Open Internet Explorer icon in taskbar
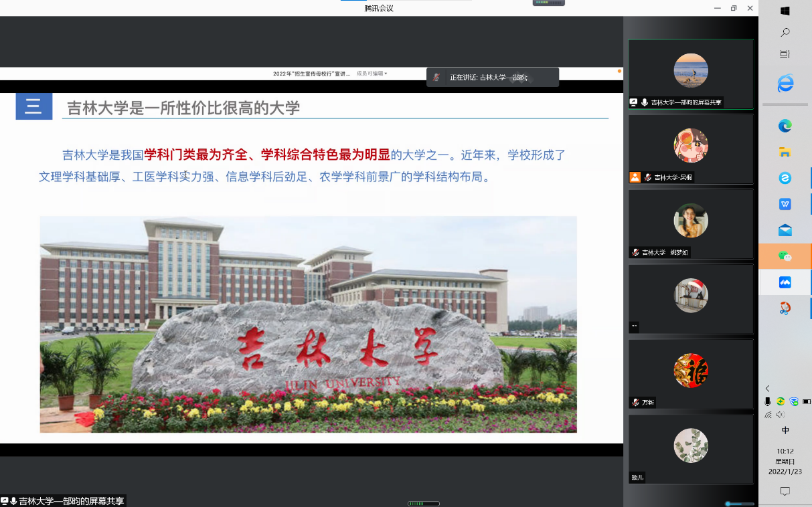The height and width of the screenshot is (507, 812). pos(785,84)
